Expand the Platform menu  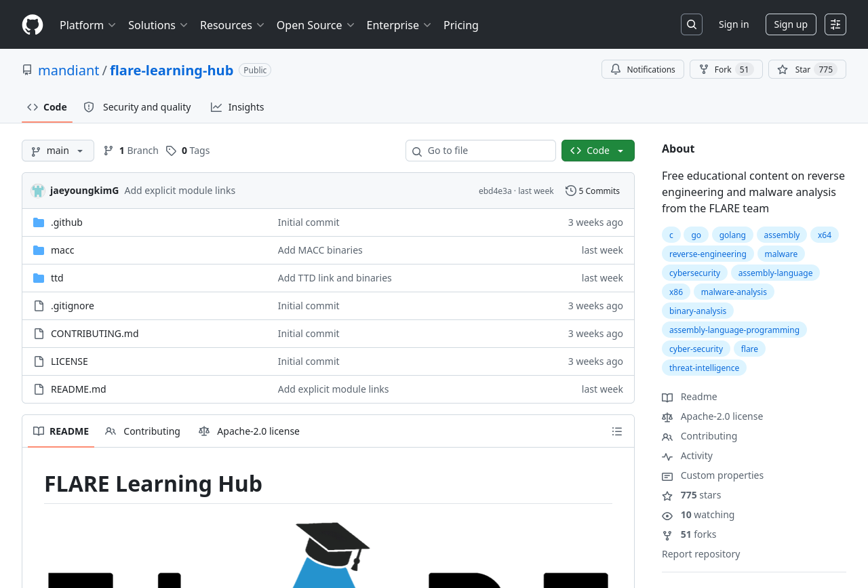[x=87, y=25]
